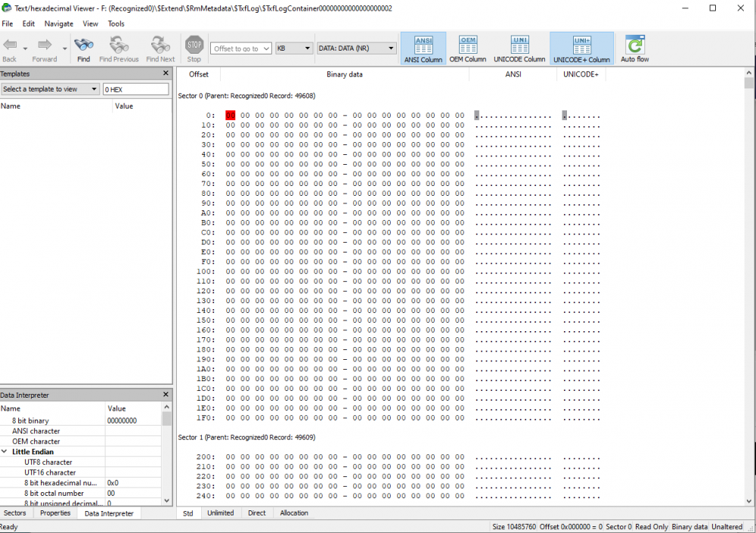Select the highlighted red byte at offset 0
Screen dimensions: 756x533
pos(231,115)
